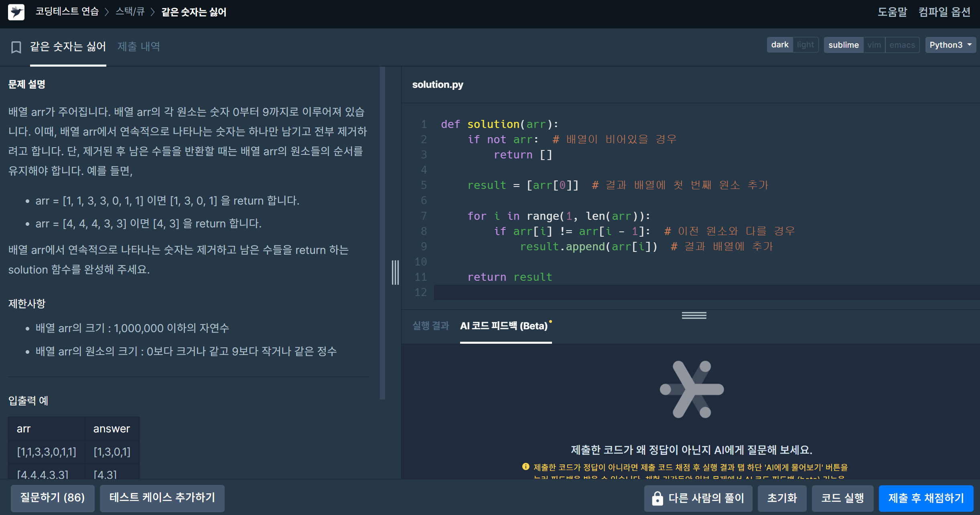Viewport: 980px width, 515px height.
Task: Click the horizontal result panel resize handle
Action: (694, 316)
